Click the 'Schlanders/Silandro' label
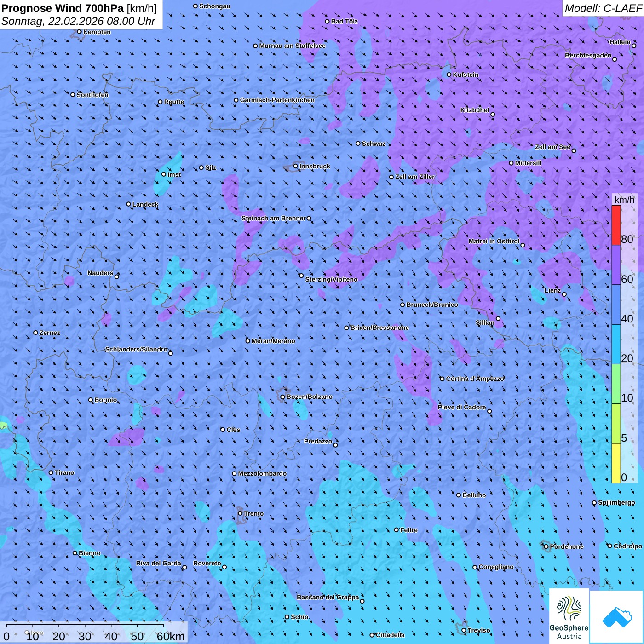Image resolution: width=644 pixels, height=644 pixels. click(136, 349)
